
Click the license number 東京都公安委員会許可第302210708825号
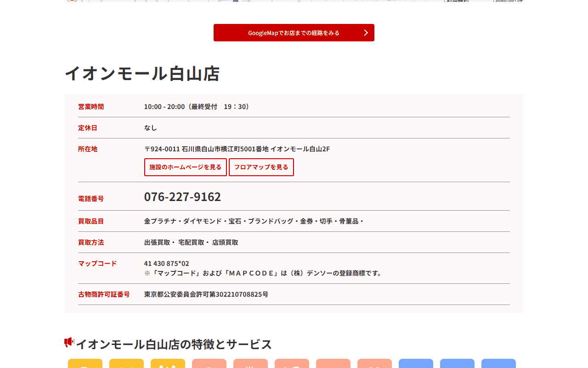pos(206,294)
